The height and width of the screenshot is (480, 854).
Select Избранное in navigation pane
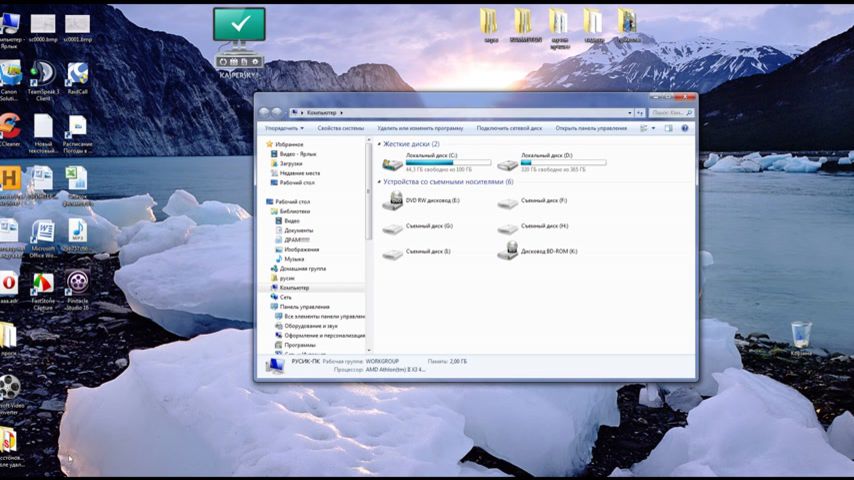(289, 144)
